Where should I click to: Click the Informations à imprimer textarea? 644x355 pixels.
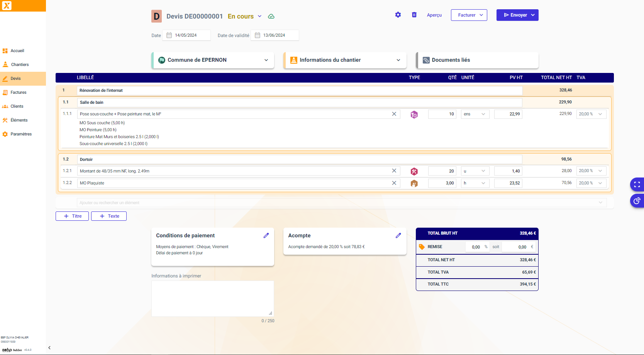pos(213,299)
